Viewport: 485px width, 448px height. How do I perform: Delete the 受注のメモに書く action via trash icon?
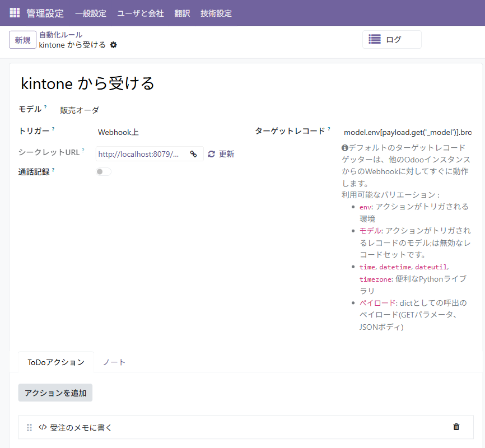(456, 427)
